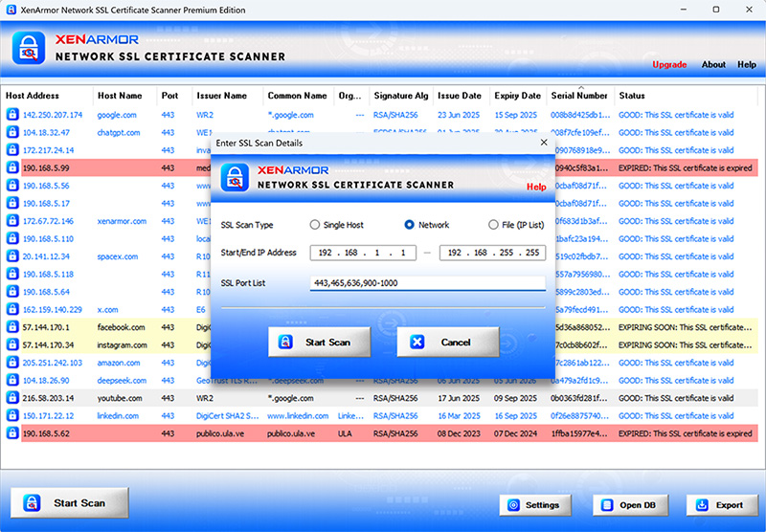
Task: Click main window Start Scan button
Action: [69, 502]
